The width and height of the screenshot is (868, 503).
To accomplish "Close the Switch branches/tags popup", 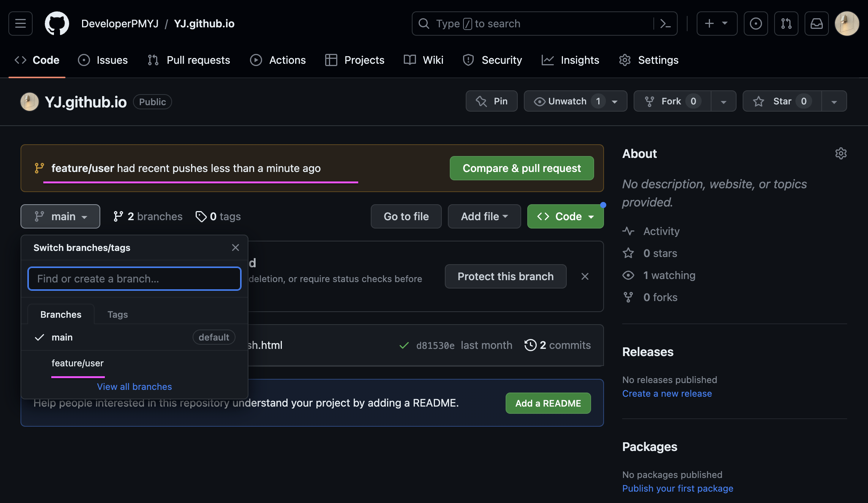I will pyautogui.click(x=236, y=248).
